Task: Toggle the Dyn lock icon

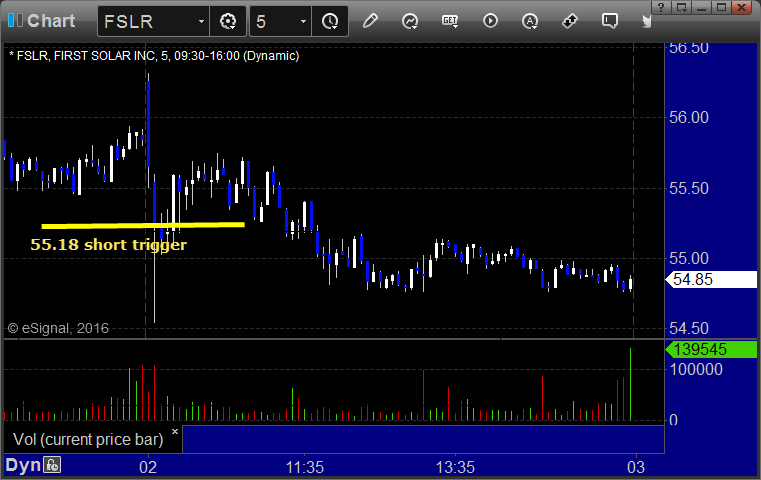Action: (52, 465)
